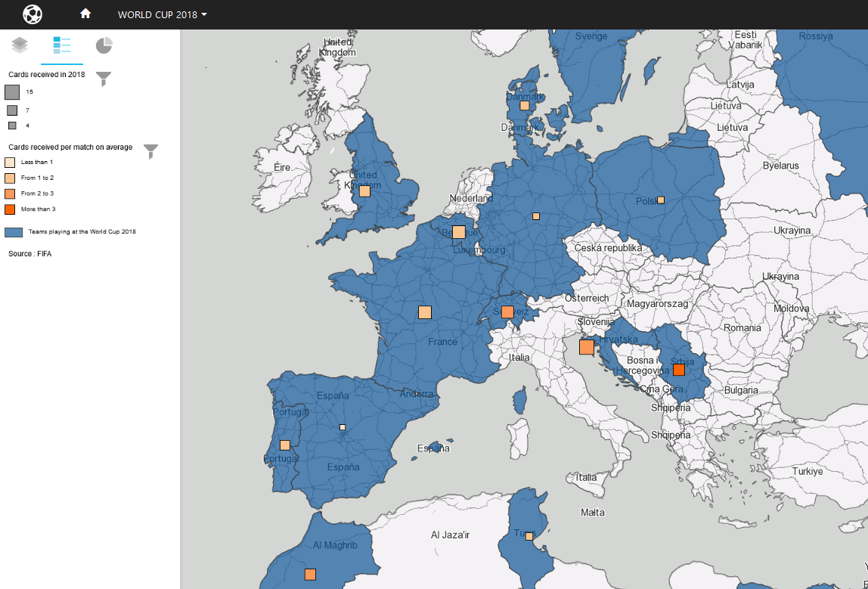The height and width of the screenshot is (589, 868).
Task: Click the France card marker on map
Action: pyautogui.click(x=425, y=312)
